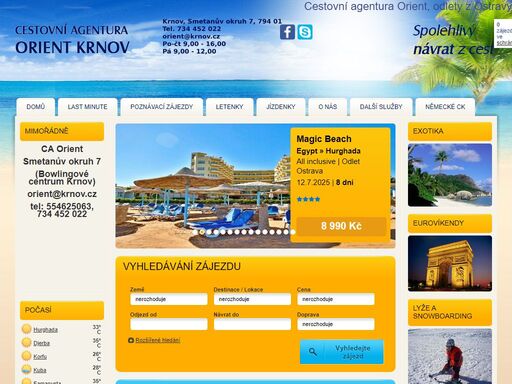Click the cloudy weather icon next to Kuba
Screen dimensions: 512x384
pyautogui.click(x=26, y=369)
